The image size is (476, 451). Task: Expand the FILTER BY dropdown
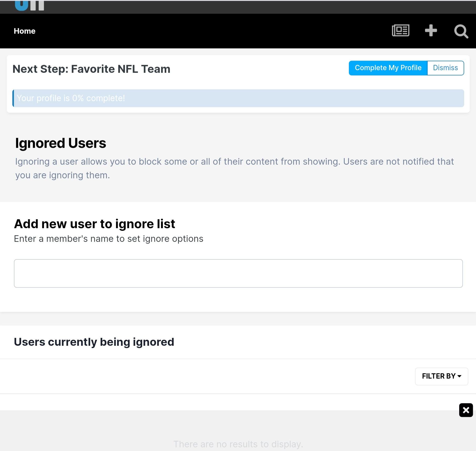[x=442, y=376]
